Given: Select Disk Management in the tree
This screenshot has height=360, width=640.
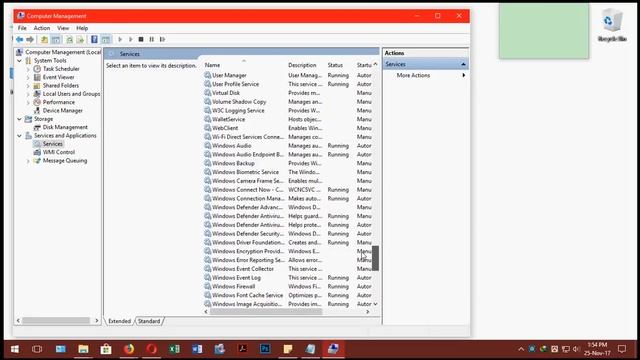Looking at the screenshot, I should coord(65,127).
